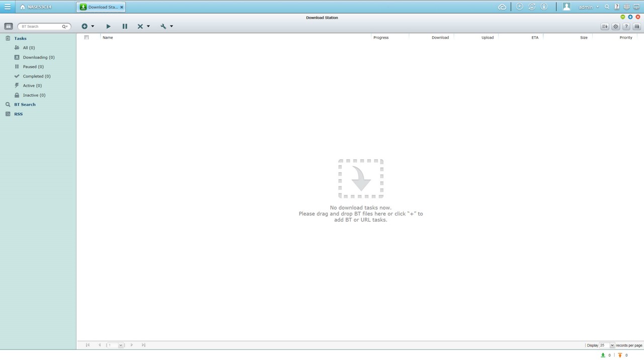The height and width of the screenshot is (360, 644).
Task: Toggle the detail pane layout icon
Action: (x=636, y=26)
